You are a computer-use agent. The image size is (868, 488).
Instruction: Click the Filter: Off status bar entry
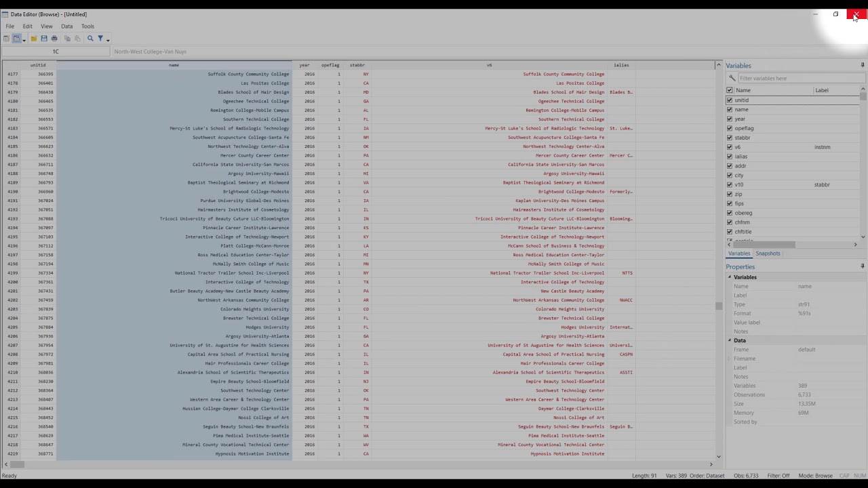tap(778, 476)
